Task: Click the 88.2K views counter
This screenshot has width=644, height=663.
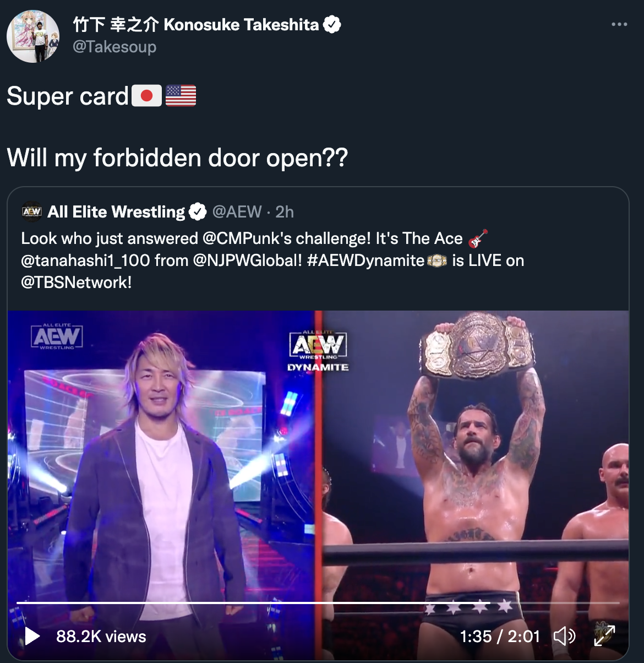Action: tap(101, 637)
